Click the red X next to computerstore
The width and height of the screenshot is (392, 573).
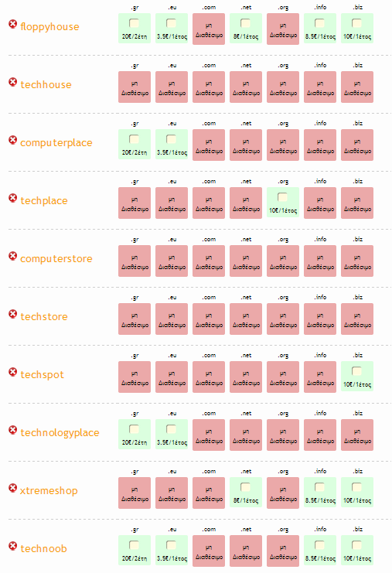(x=13, y=256)
